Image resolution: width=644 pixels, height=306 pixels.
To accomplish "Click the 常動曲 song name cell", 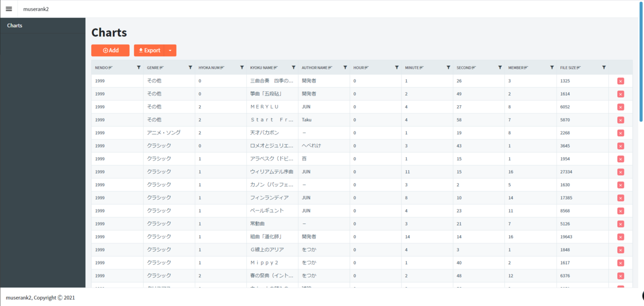I will click(272, 224).
